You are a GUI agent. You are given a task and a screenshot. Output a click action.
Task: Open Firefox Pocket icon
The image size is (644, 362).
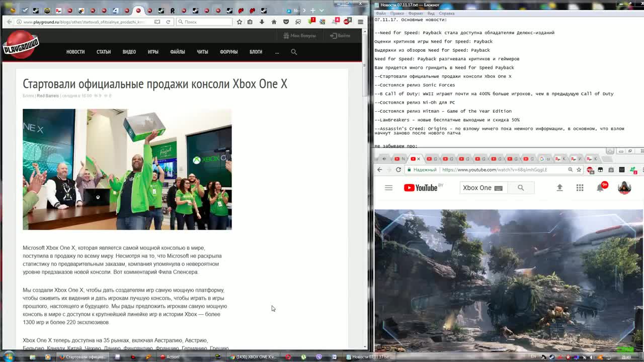point(286,22)
